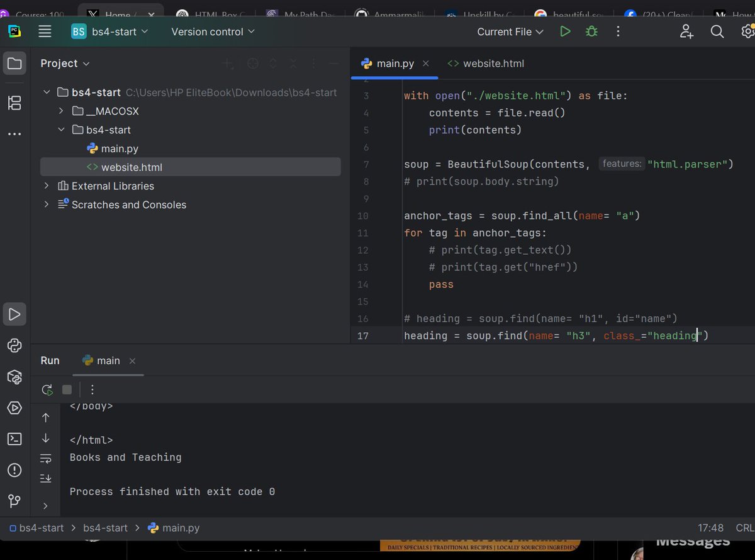
Task: Rerun main in the Run panel
Action: (x=47, y=389)
